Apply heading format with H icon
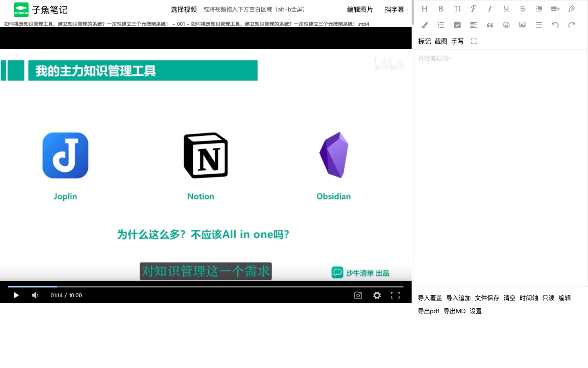 click(424, 9)
